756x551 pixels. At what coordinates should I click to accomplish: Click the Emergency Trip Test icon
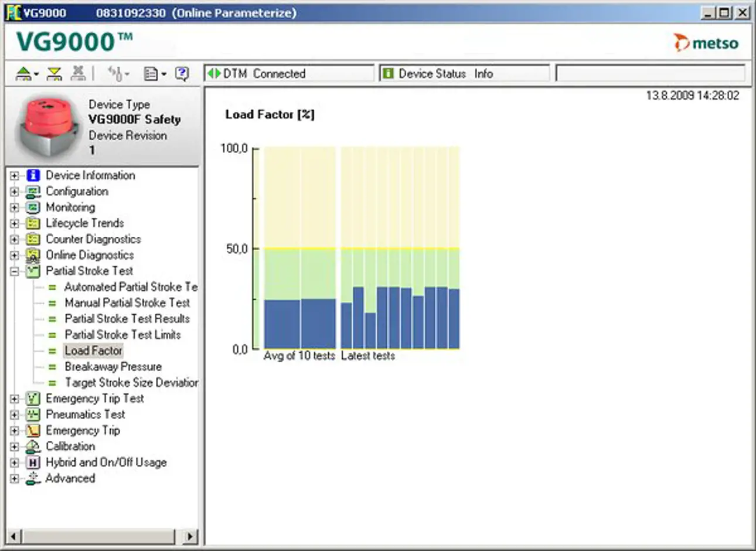click(x=33, y=399)
